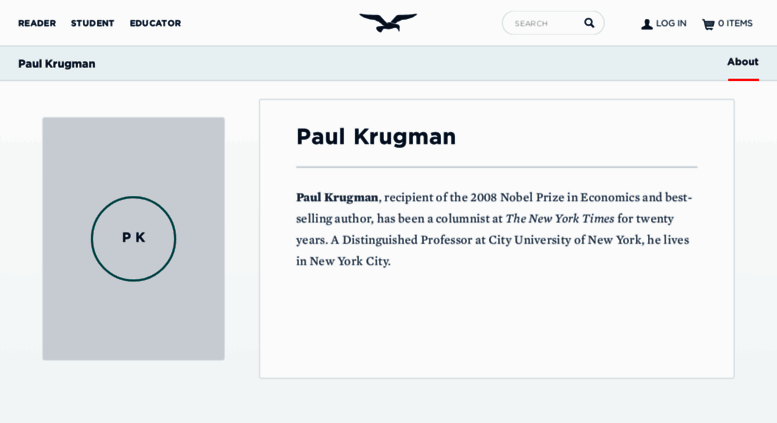Click the PK initials circle
Viewport: 777px width, 423px height.
coord(133,238)
